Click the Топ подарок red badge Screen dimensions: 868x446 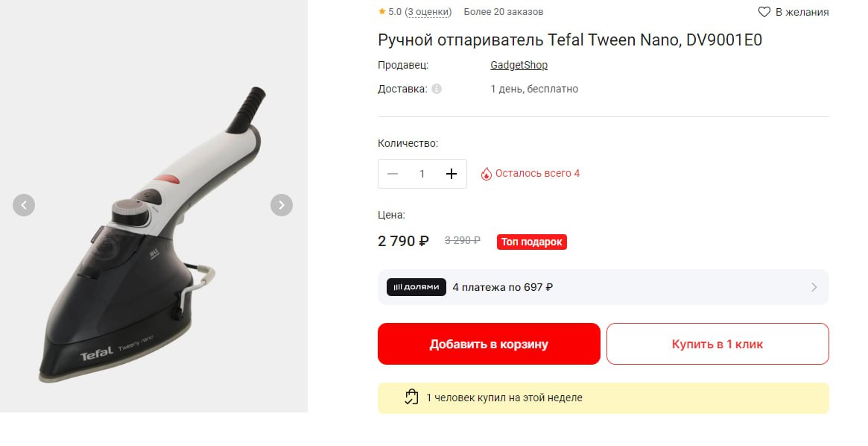click(x=532, y=242)
